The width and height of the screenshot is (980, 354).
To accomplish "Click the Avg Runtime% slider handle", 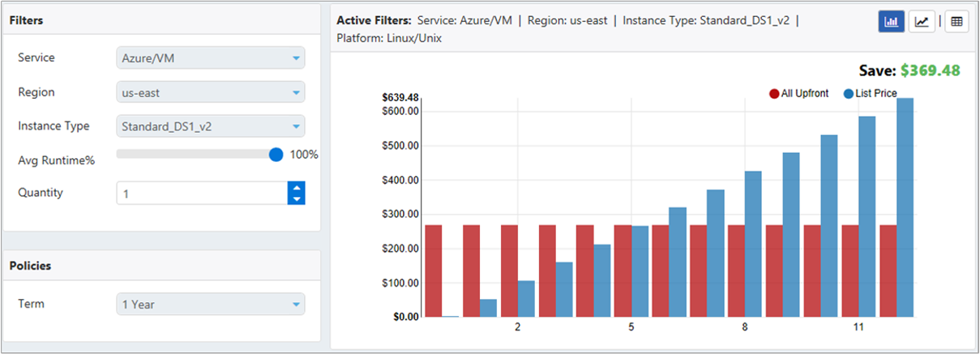I will (x=276, y=154).
